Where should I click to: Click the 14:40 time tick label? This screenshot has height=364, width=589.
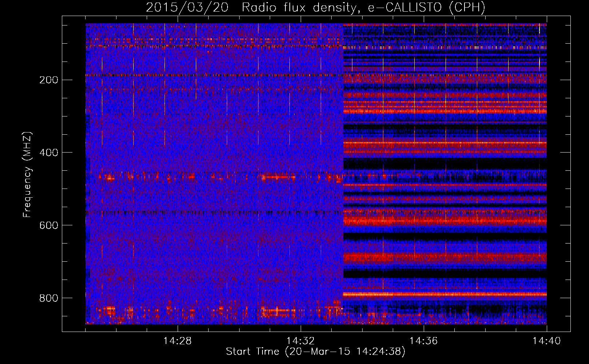point(547,341)
